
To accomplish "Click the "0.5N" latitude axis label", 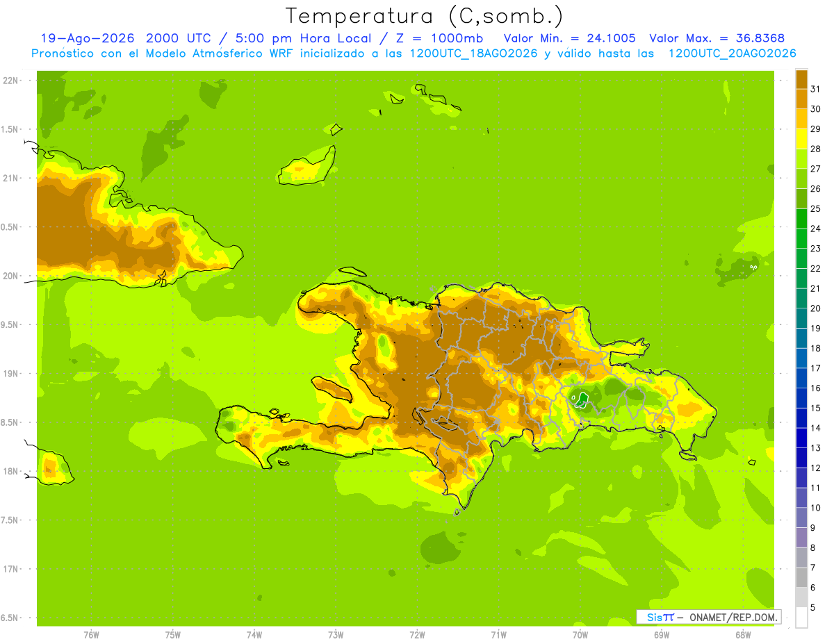I will [x=10, y=227].
